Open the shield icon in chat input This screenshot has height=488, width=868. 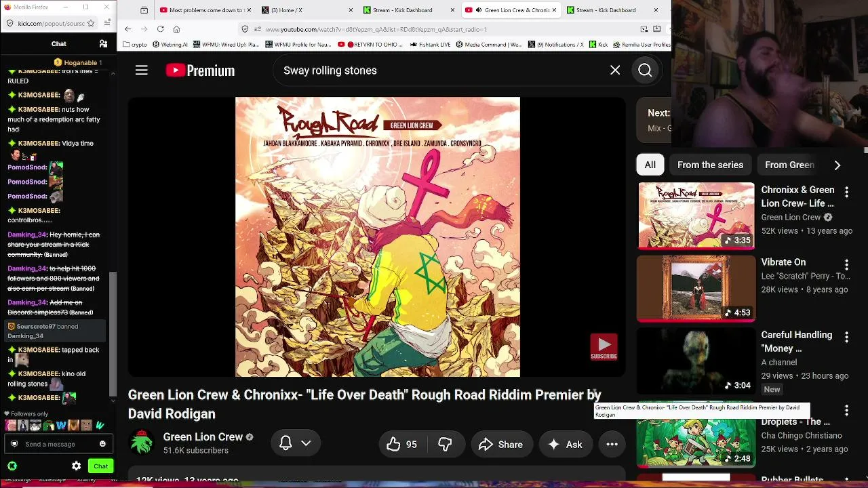(x=14, y=444)
